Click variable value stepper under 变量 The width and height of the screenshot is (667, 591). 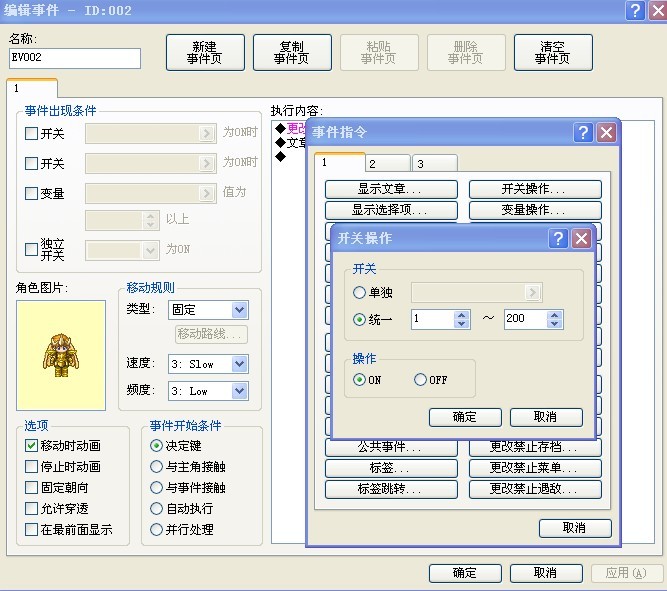coord(150,220)
